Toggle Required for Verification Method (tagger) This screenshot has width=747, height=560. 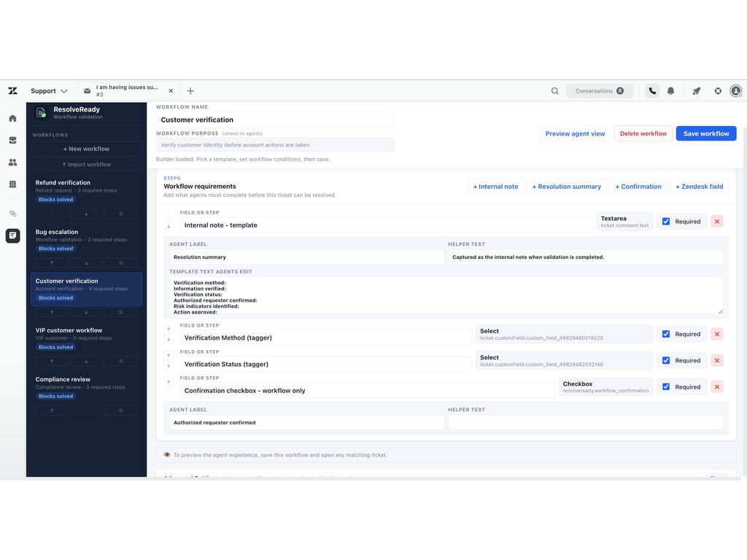[x=666, y=334]
